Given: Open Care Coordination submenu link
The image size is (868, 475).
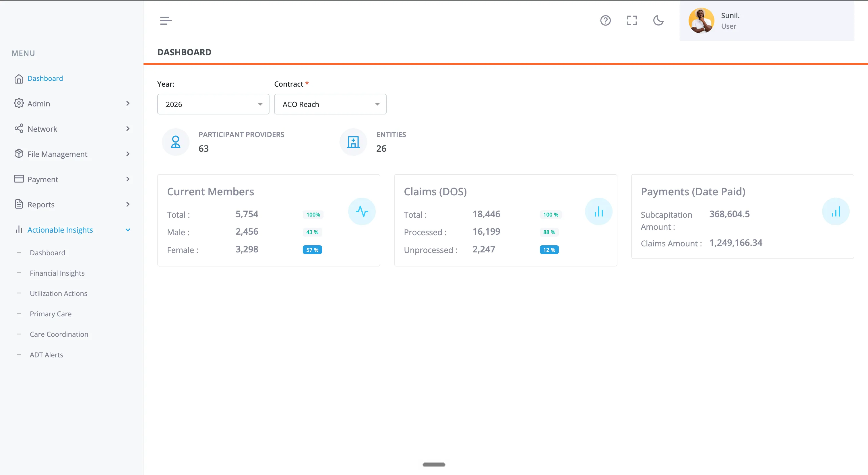Looking at the screenshot, I should (x=59, y=334).
